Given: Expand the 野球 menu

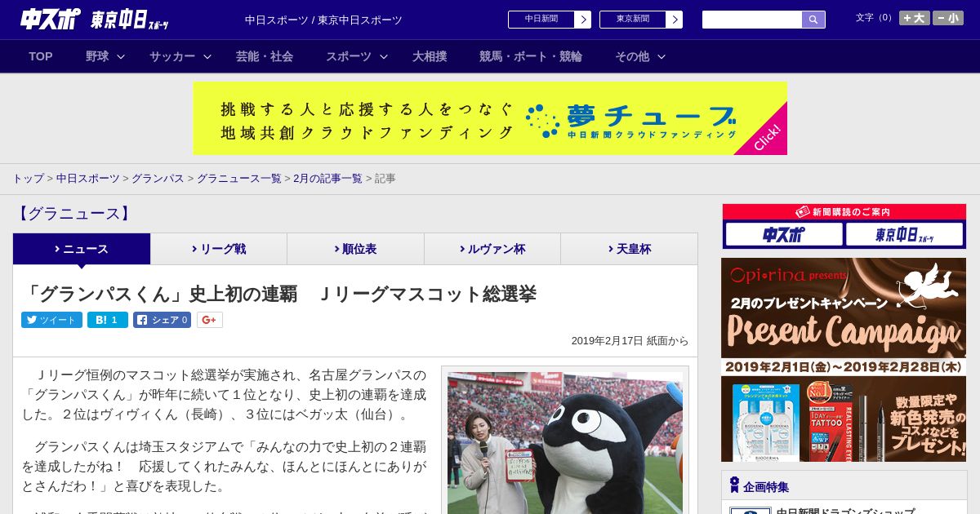Looking at the screenshot, I should click(105, 56).
